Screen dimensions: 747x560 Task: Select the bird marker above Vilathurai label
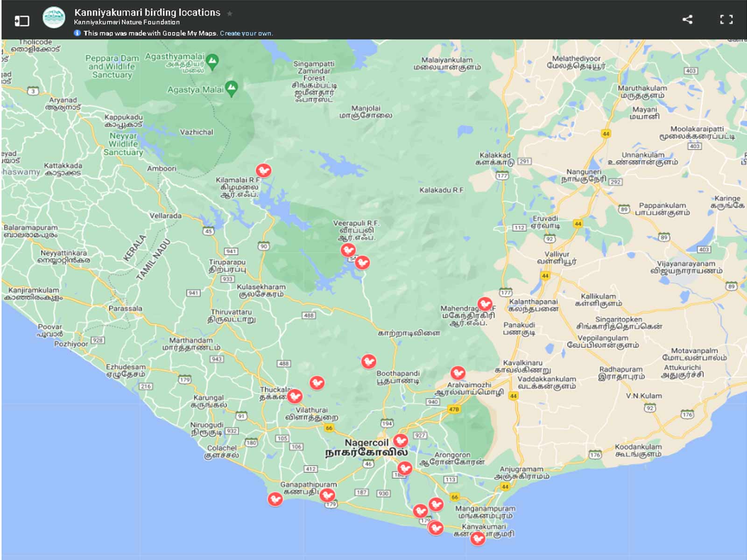pyautogui.click(x=317, y=383)
